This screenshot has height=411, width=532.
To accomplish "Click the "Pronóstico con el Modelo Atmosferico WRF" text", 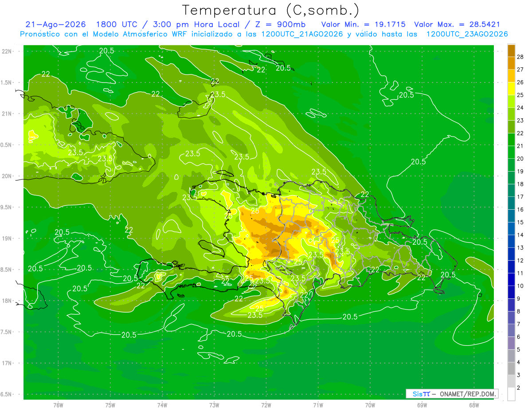I will (x=103, y=34).
